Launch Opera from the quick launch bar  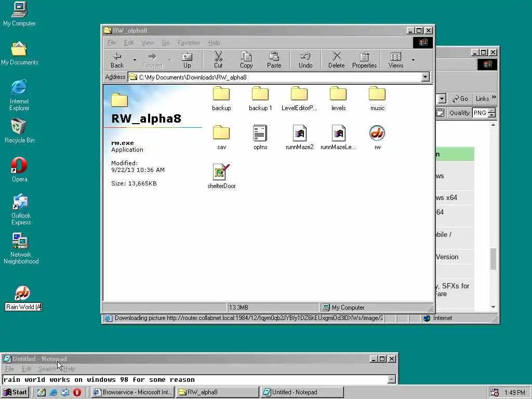pyautogui.click(x=77, y=392)
